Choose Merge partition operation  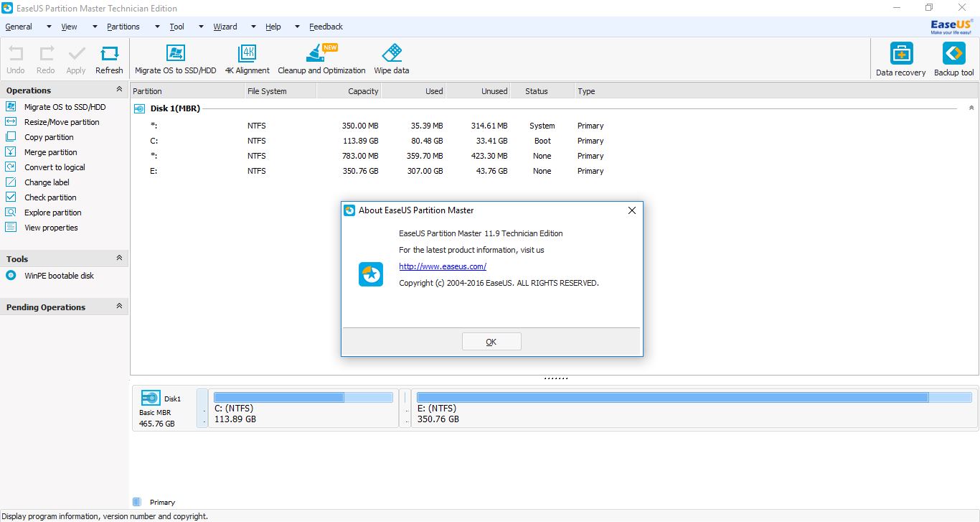[x=50, y=152]
